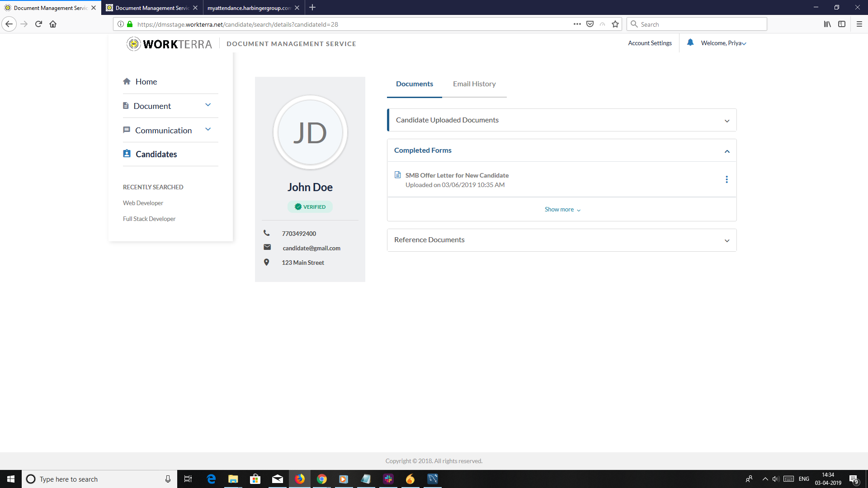868x488 pixels.
Task: Click the WorkTerra logo
Action: pyautogui.click(x=170, y=44)
